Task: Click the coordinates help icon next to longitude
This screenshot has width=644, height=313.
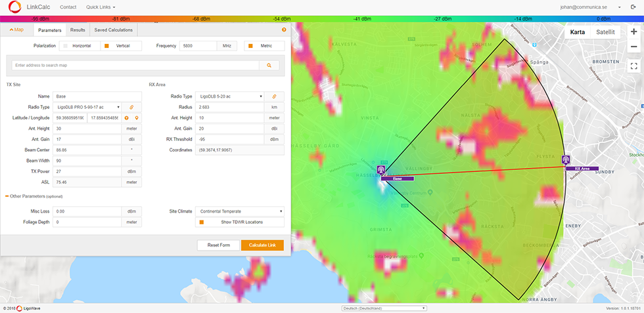Action: [126, 118]
